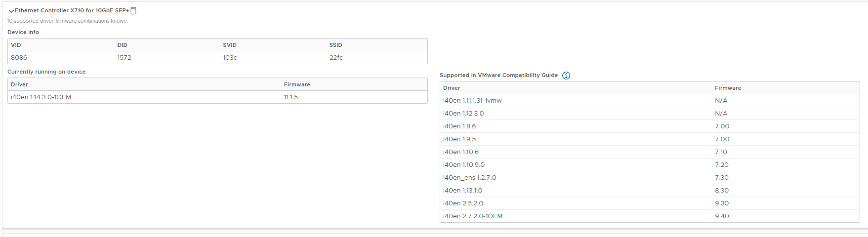Copy device name with clipboard icon
868x237 pixels.
pos(133,11)
